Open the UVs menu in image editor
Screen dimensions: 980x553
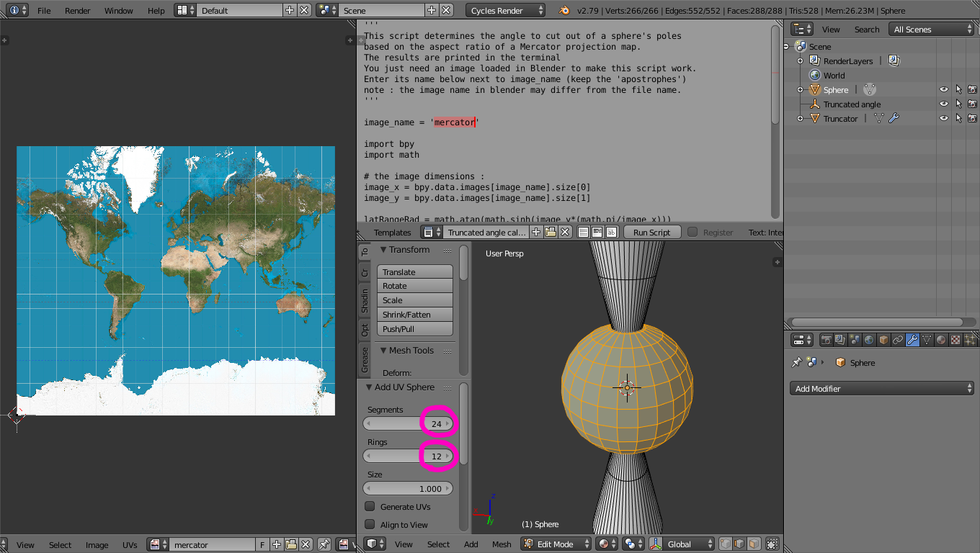pyautogui.click(x=130, y=545)
